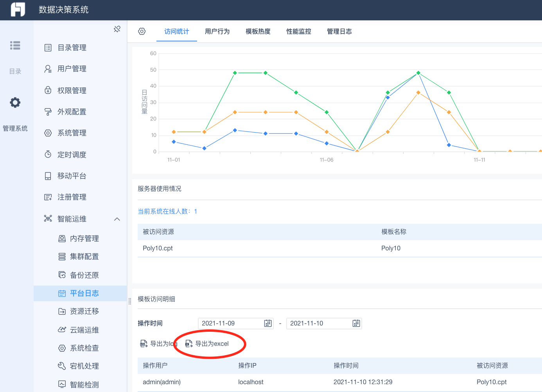The height and width of the screenshot is (392, 542).
Task: Click the 操作用户 column header
Action: pyautogui.click(x=155, y=365)
